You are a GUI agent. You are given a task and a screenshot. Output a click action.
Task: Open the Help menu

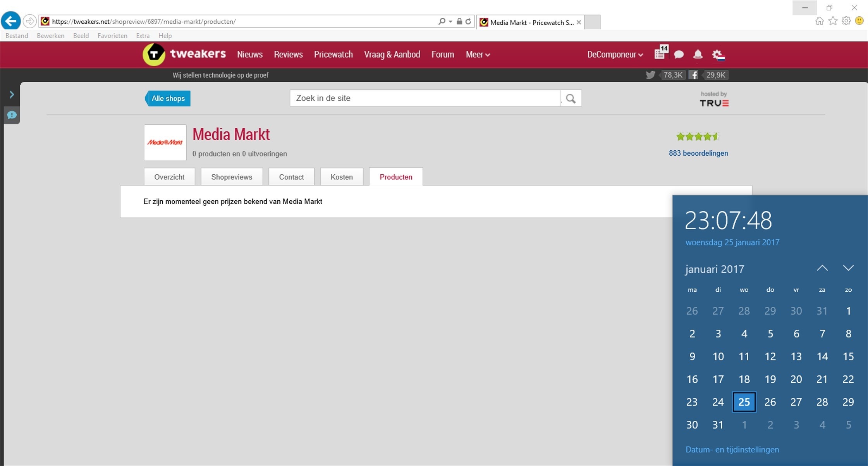coord(165,36)
